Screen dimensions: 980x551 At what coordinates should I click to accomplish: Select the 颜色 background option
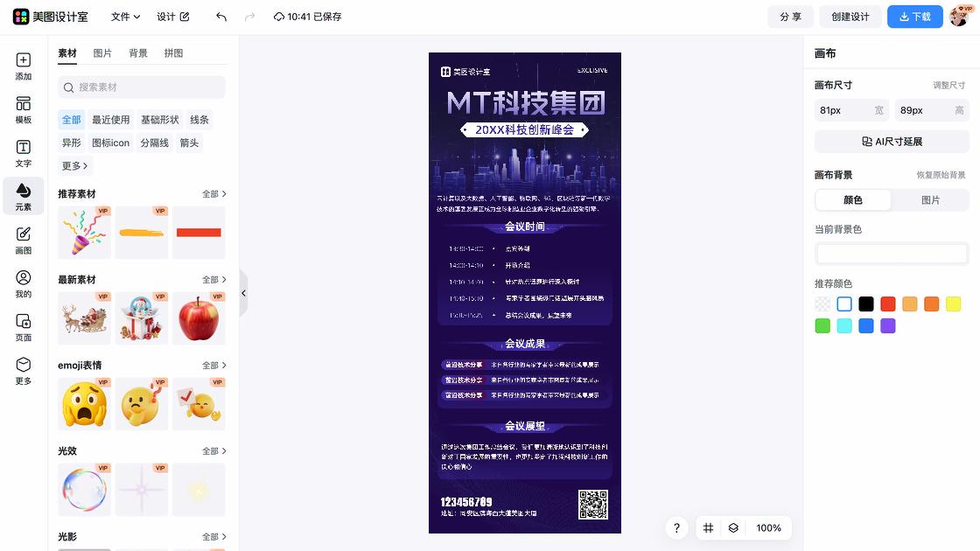pyautogui.click(x=852, y=200)
